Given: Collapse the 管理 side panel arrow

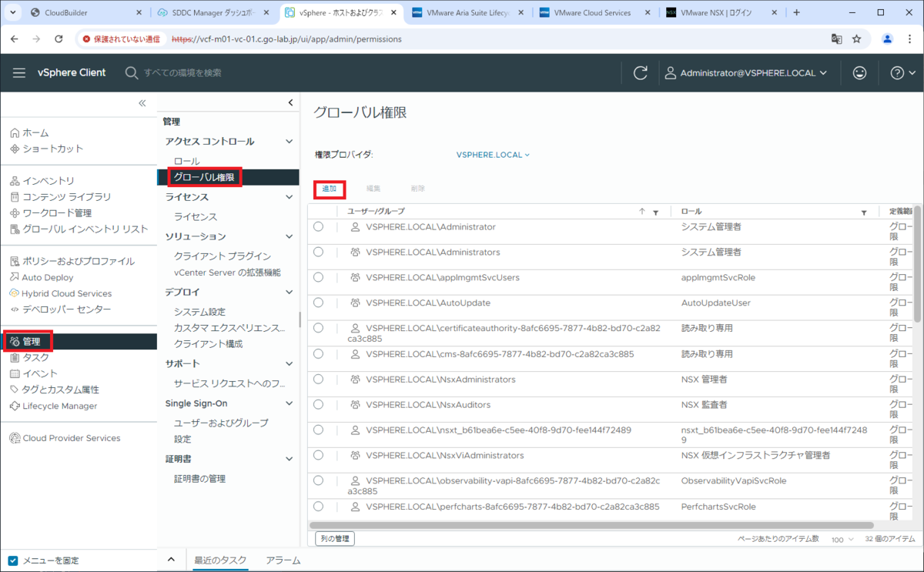Looking at the screenshot, I should (x=290, y=102).
